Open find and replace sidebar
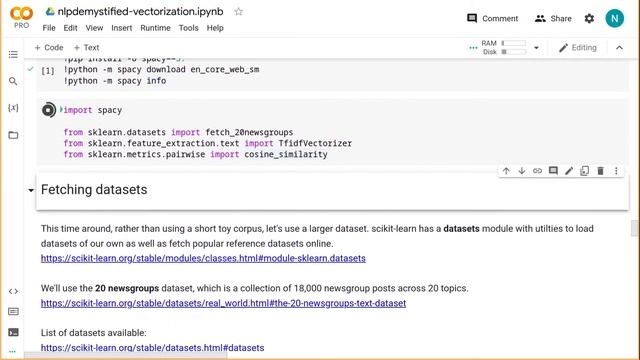 tap(13, 81)
